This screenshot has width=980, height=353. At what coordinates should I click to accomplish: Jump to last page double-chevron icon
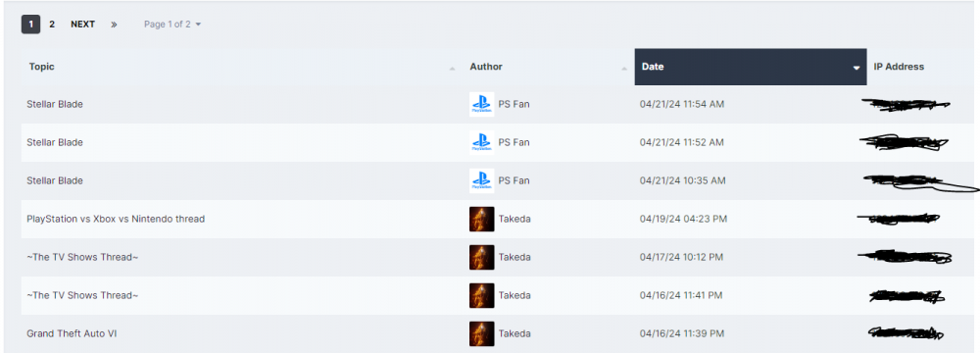[114, 25]
